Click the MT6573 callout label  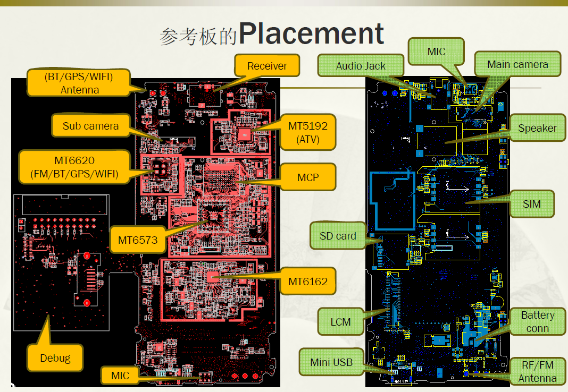point(138,240)
